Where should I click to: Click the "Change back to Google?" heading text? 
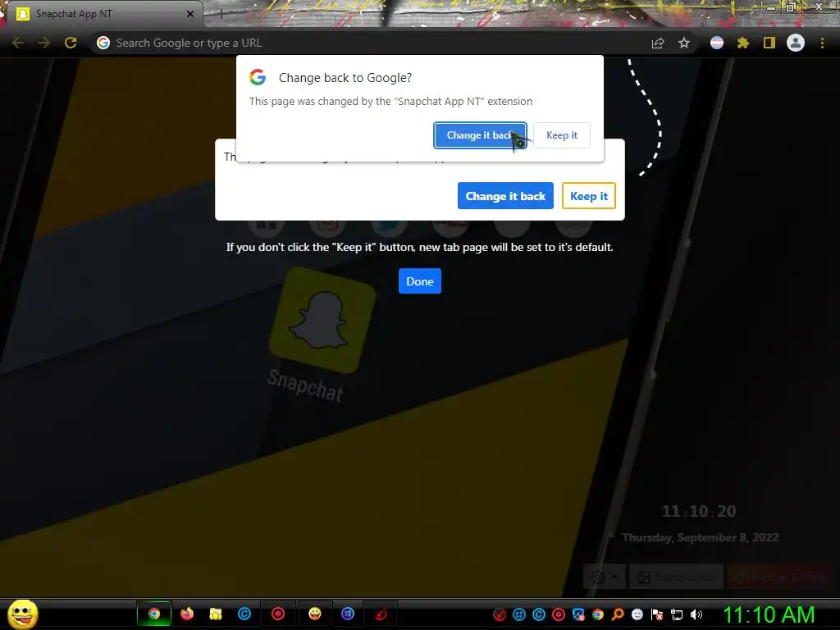345,78
